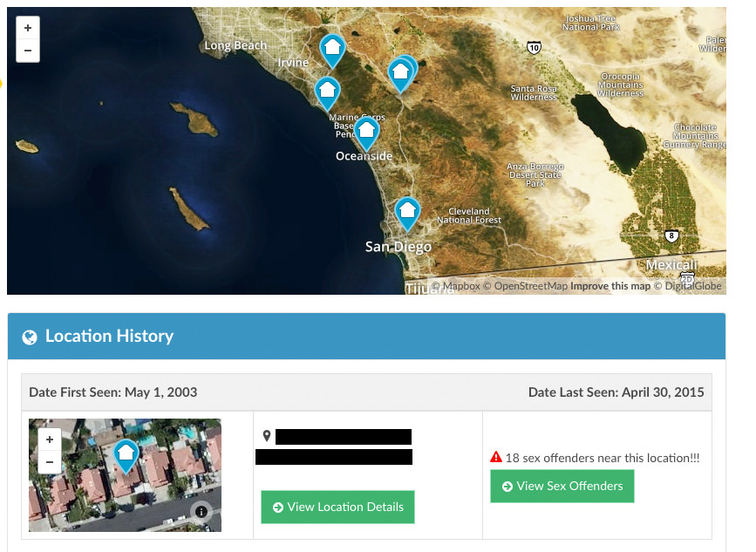
Task: Click the View Sex Offenders button
Action: (562, 486)
